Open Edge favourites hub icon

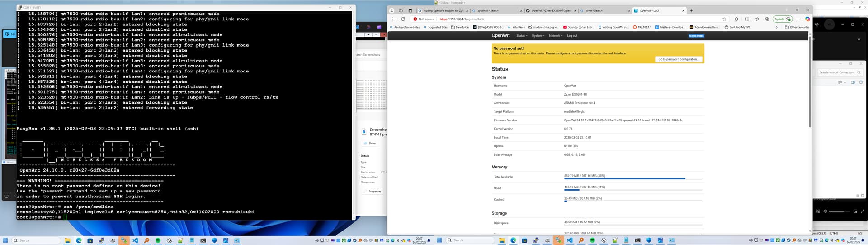pyautogui.click(x=757, y=19)
